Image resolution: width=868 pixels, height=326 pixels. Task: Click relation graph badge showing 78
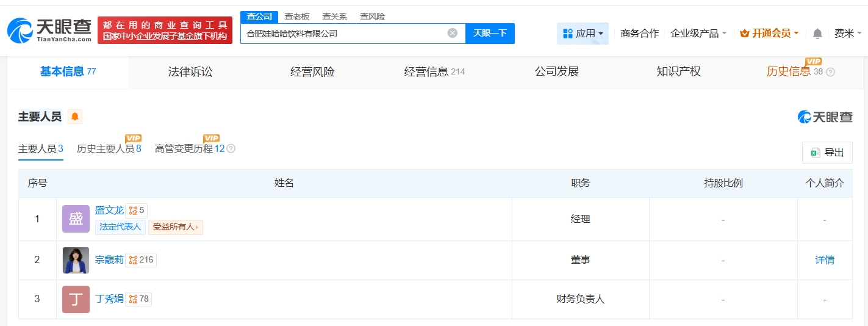pos(138,299)
